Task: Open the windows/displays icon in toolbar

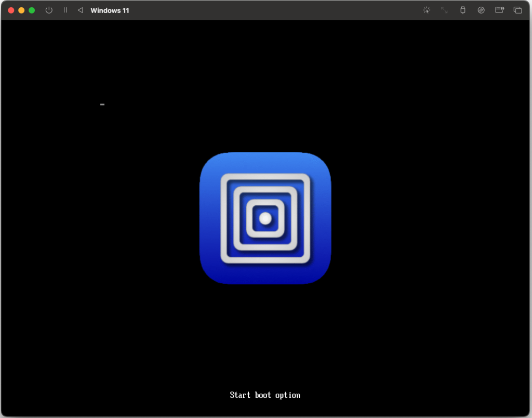Action: pyautogui.click(x=517, y=10)
